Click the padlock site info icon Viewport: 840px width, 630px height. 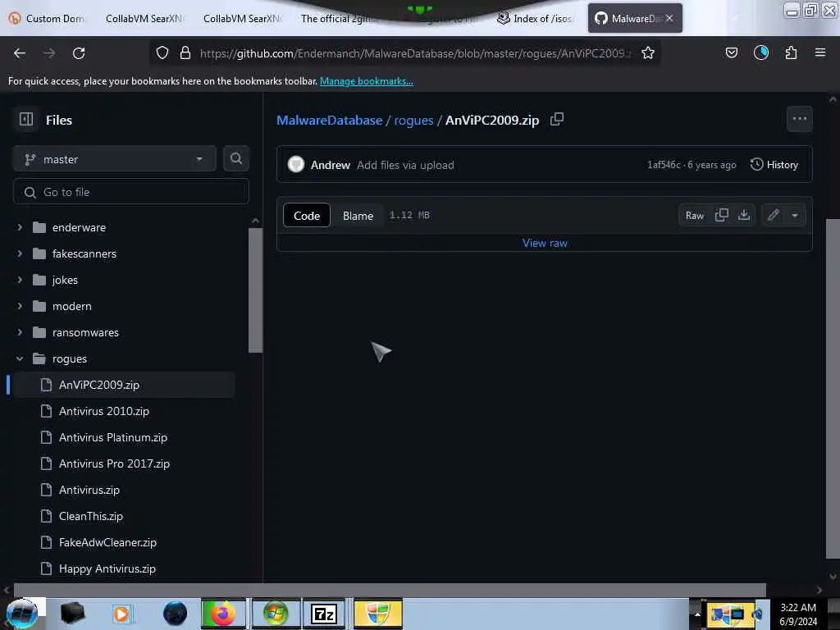(185, 52)
